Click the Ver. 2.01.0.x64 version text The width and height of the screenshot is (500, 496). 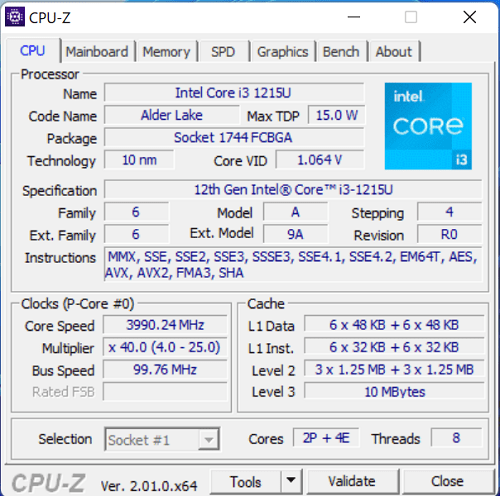pos(149,486)
